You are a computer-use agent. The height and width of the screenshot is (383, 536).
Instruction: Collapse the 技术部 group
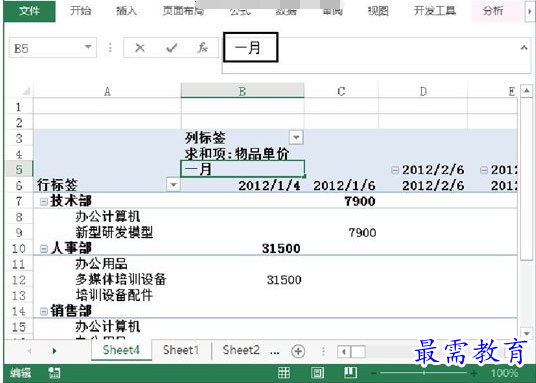point(43,202)
